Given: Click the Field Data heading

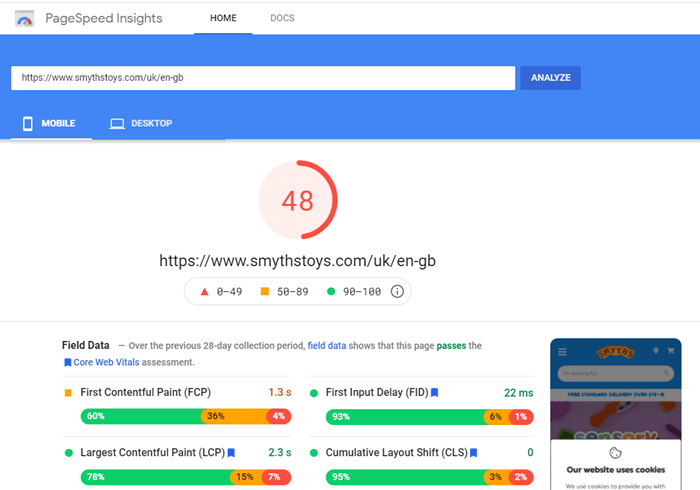Looking at the screenshot, I should pos(86,345).
